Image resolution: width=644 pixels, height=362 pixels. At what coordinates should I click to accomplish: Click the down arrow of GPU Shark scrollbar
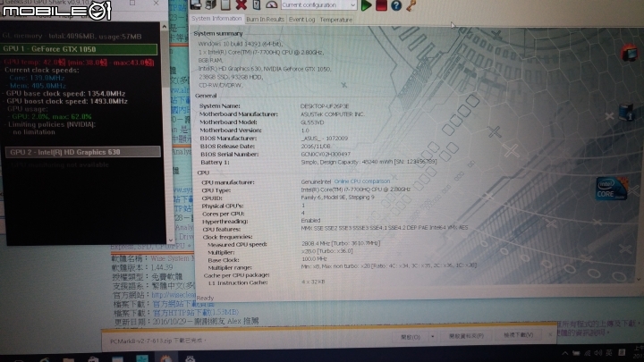171,240
